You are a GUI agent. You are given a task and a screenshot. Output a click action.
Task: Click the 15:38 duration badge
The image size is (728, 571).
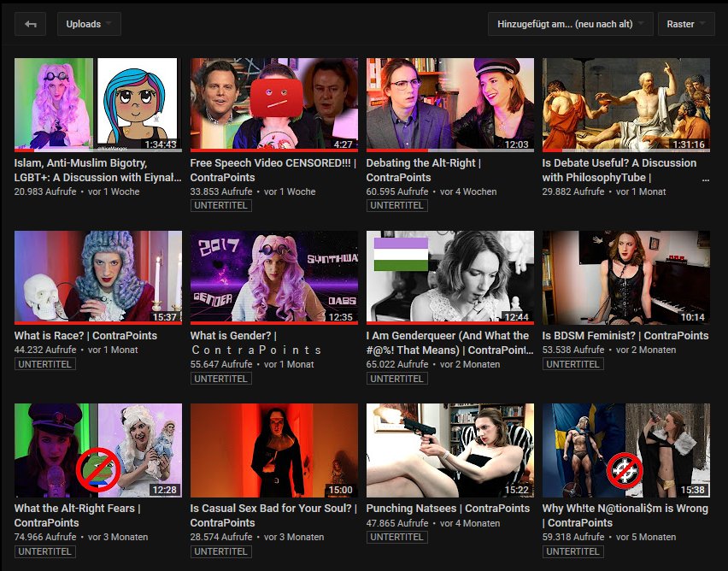click(x=693, y=490)
